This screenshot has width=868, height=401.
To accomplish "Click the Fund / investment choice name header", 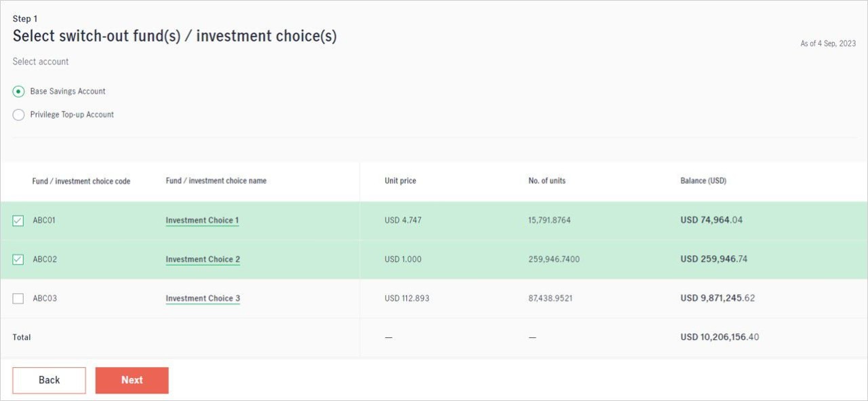I will (x=216, y=181).
